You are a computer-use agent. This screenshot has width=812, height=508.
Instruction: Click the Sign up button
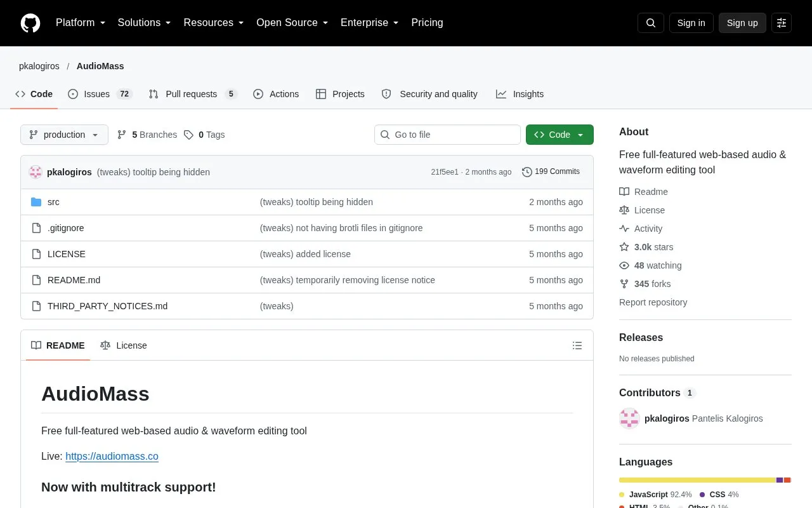click(x=742, y=23)
